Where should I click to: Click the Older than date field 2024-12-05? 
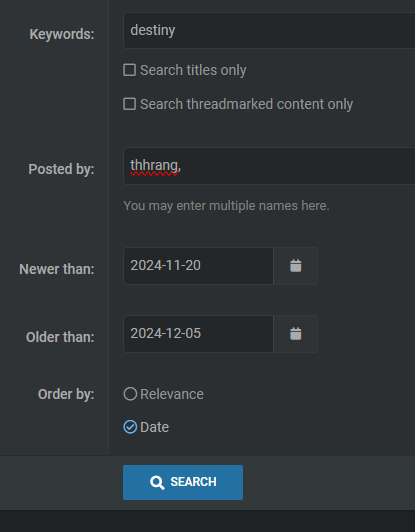pyautogui.click(x=199, y=334)
